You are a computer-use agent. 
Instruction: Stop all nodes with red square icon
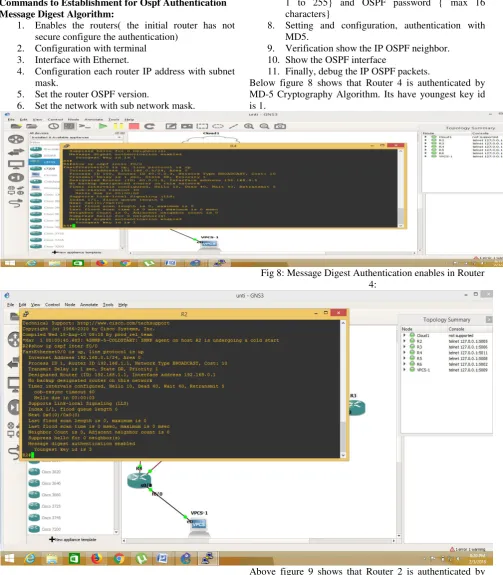(134, 126)
